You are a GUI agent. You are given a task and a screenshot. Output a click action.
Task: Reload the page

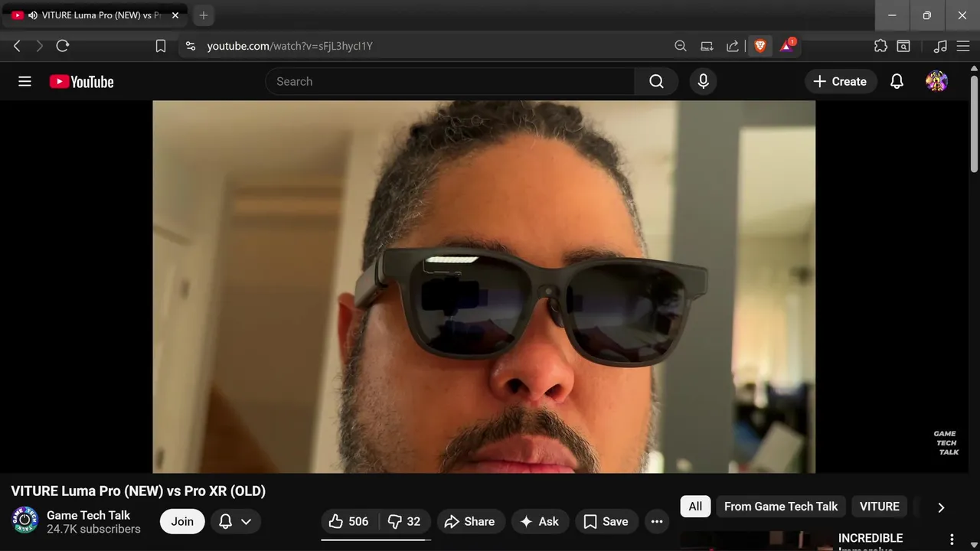[63, 46]
